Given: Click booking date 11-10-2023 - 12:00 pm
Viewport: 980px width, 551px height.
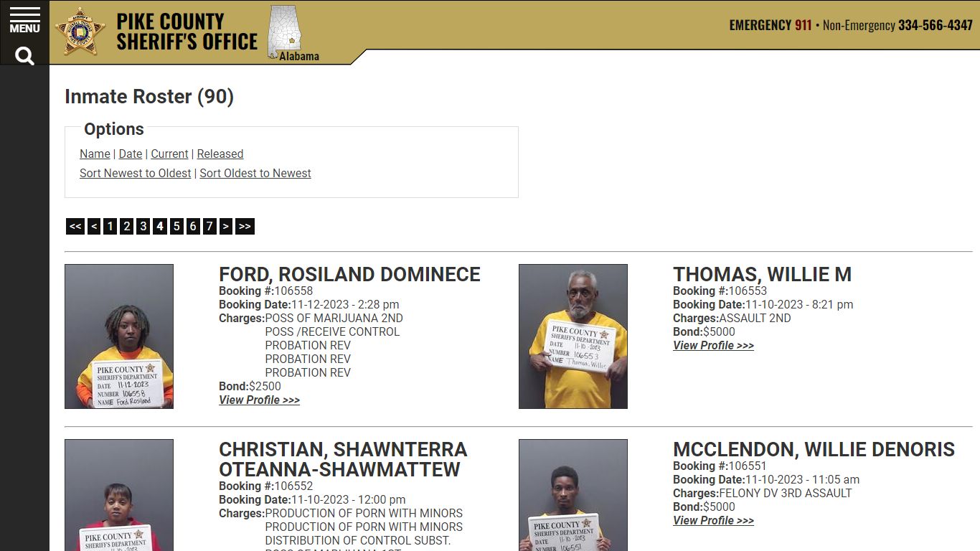Looking at the screenshot, I should tap(348, 499).
